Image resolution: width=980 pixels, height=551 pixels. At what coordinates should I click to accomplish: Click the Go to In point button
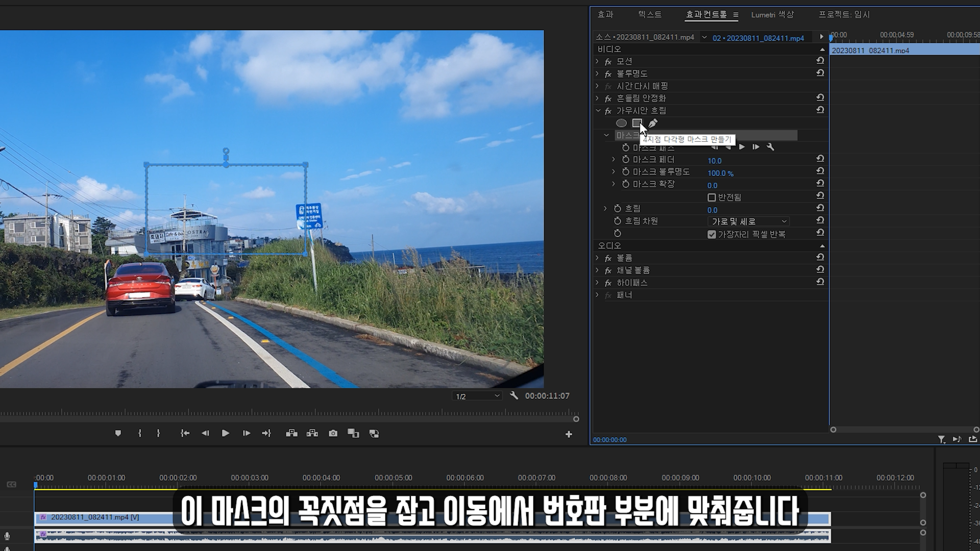(185, 433)
